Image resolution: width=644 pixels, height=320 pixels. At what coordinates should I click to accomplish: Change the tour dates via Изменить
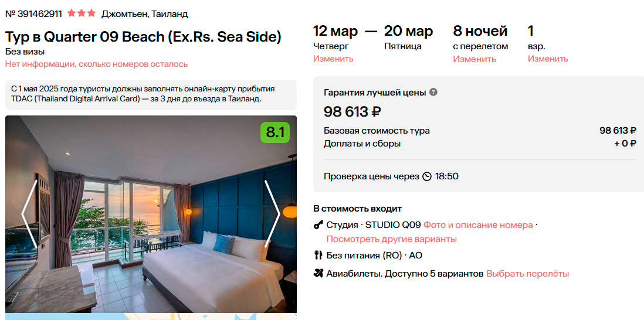pyautogui.click(x=333, y=59)
